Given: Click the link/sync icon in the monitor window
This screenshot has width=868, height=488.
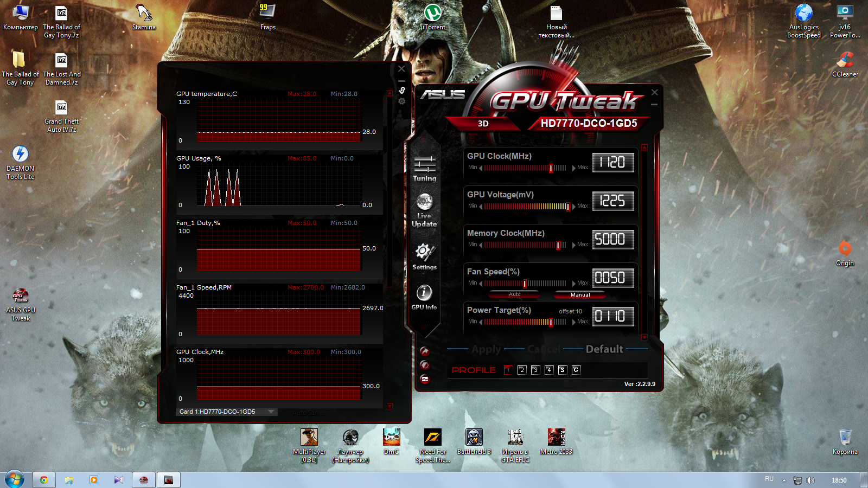Looking at the screenshot, I should (402, 90).
